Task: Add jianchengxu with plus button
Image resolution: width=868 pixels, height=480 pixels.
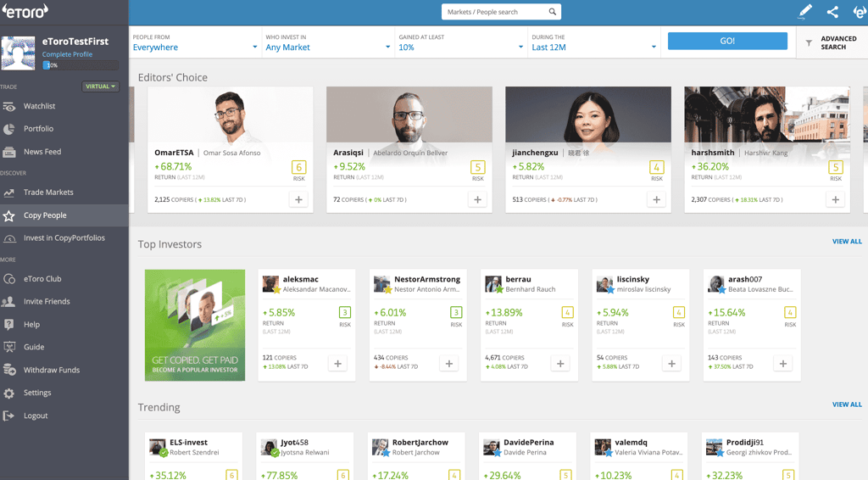Action: [x=657, y=199]
